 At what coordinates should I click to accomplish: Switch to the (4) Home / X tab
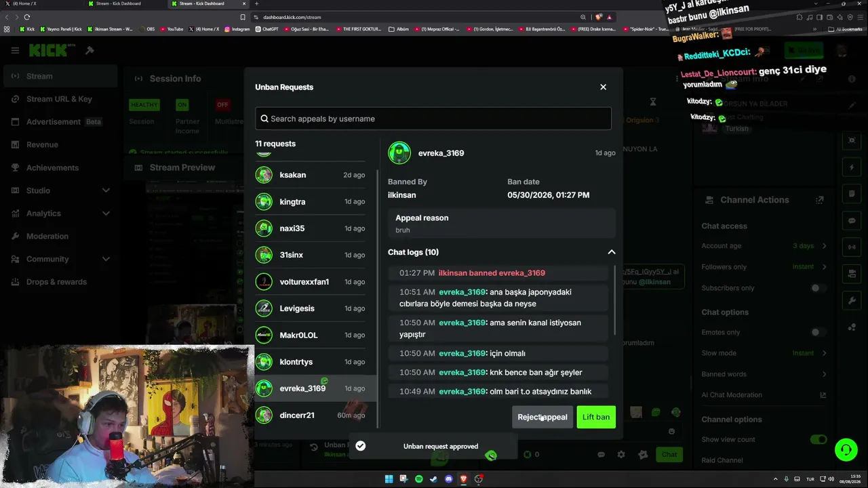(42, 3)
